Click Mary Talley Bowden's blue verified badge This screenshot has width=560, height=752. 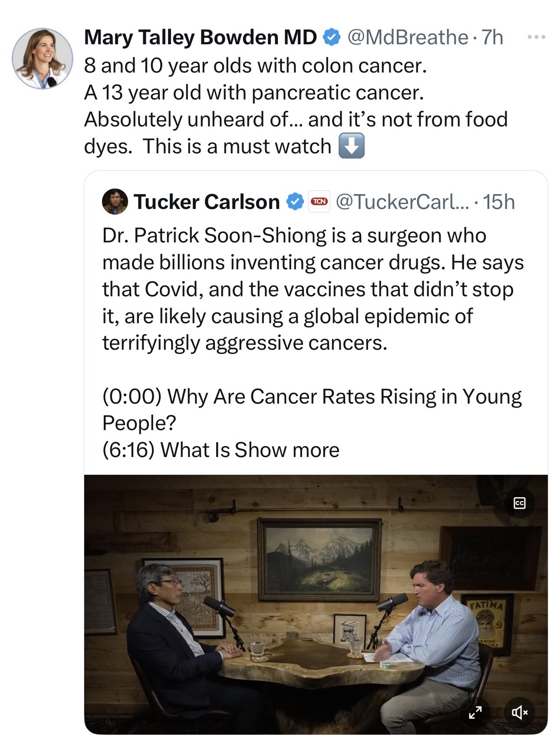pyautogui.click(x=332, y=37)
